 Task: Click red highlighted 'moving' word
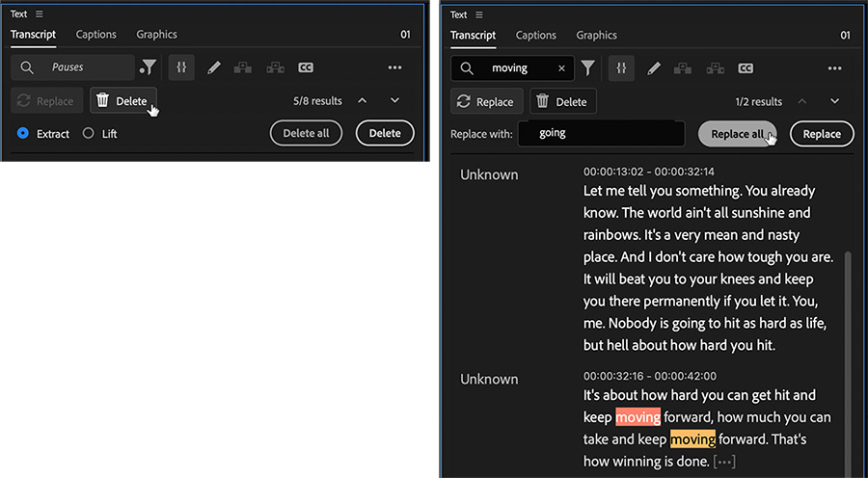(638, 416)
